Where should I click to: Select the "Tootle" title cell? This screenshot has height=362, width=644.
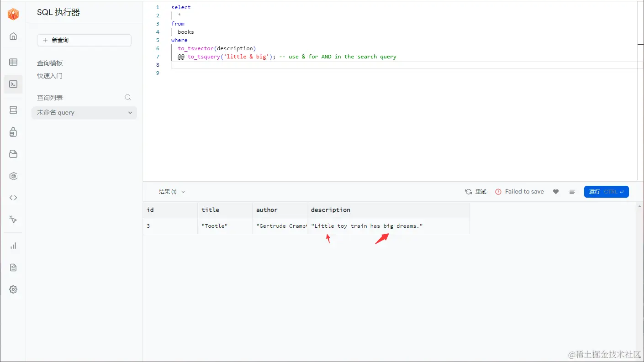click(x=225, y=226)
